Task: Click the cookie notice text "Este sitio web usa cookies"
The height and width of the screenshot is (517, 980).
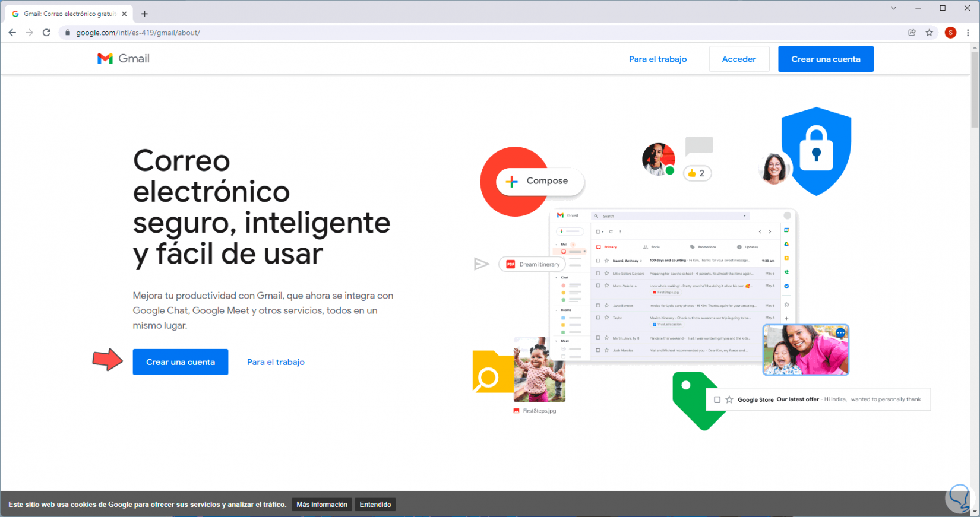Action: (147, 505)
